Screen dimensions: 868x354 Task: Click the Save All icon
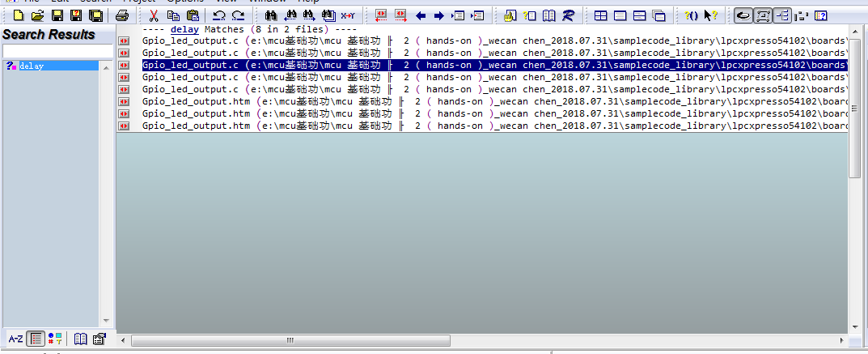(95, 15)
